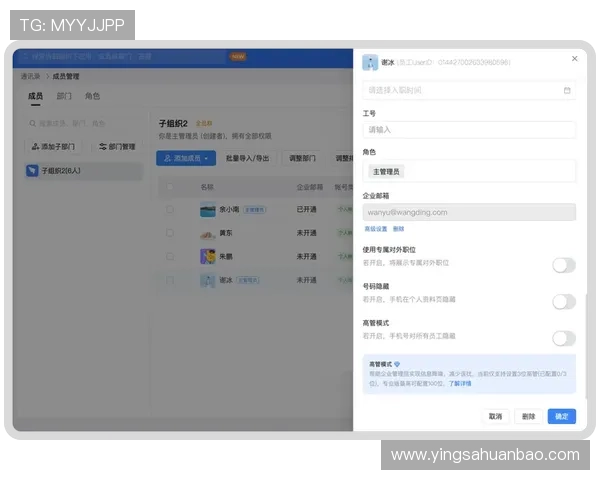The width and height of the screenshot is (600, 480).
Task: Click the 批量导入/导出 button
Action: (248, 158)
